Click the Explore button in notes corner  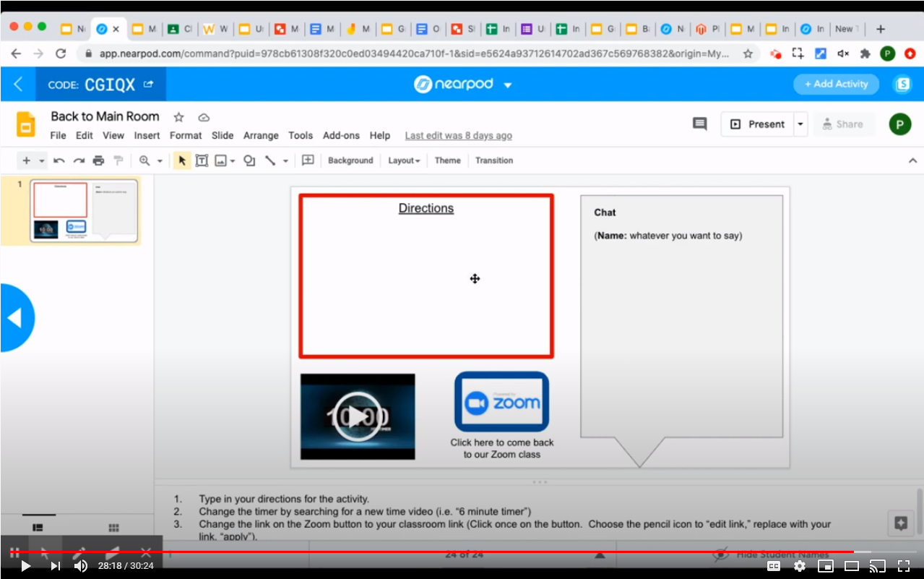(900, 523)
